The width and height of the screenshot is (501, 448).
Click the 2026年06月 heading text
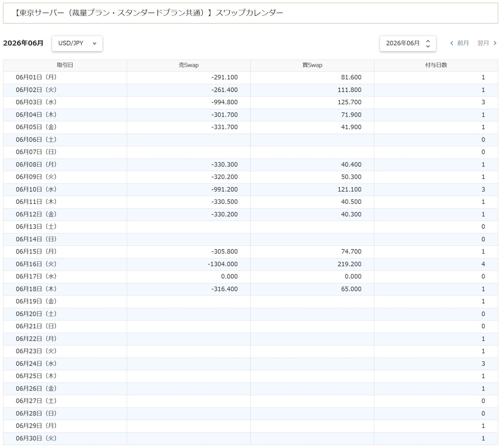pyautogui.click(x=23, y=43)
